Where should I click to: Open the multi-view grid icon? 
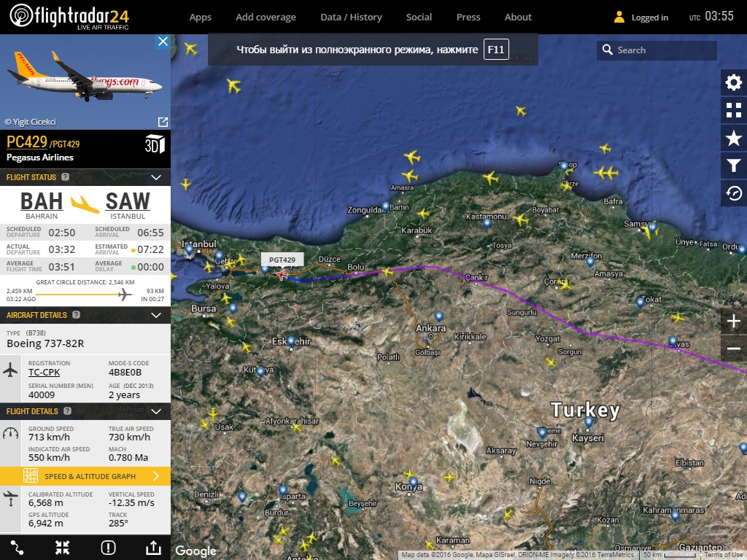tap(733, 110)
